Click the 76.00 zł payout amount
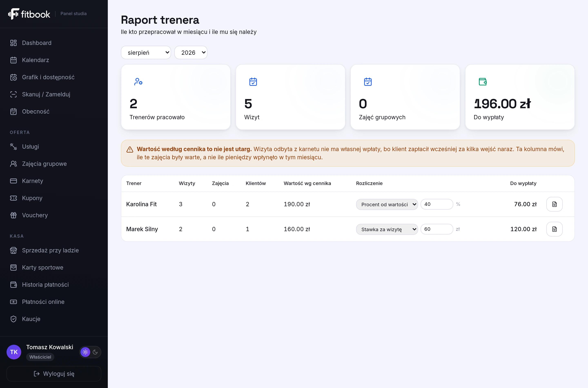This screenshot has width=588, height=388. coord(525,204)
